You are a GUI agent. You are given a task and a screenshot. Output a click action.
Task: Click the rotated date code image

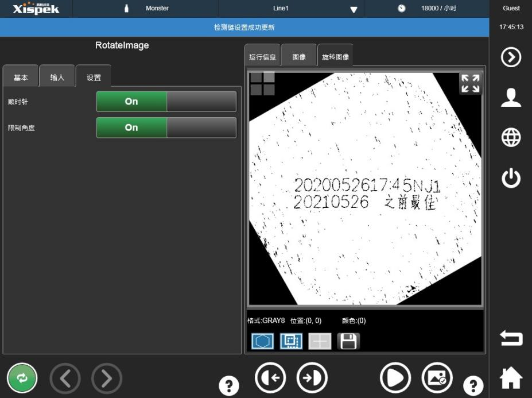(x=365, y=188)
